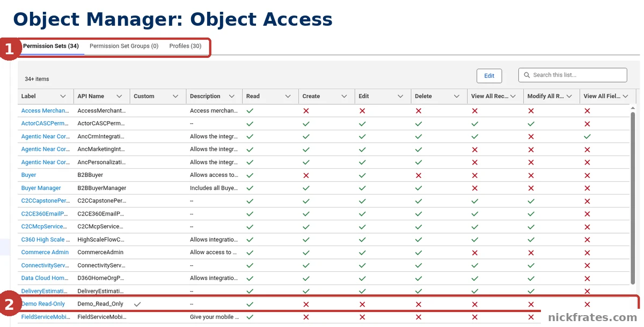The height and width of the screenshot is (327, 644).
Task: Click Read checkmark in Access Merchant row
Action: (250, 111)
